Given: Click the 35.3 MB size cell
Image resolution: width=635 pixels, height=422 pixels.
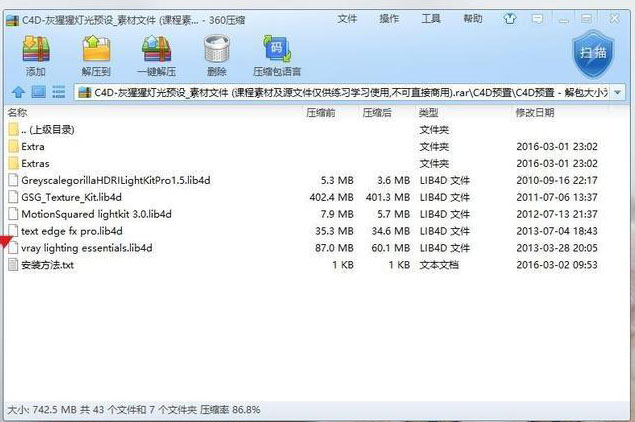Looking at the screenshot, I should click(x=334, y=231).
